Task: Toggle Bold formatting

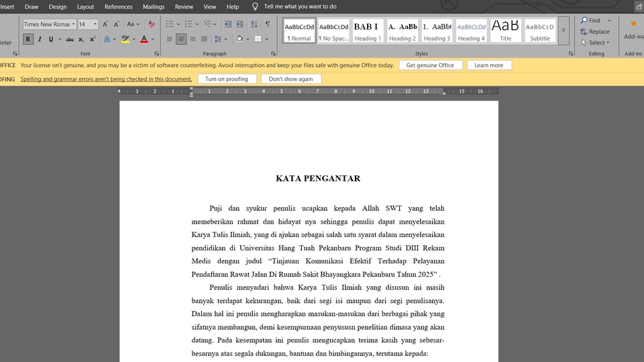Action: 28,39
